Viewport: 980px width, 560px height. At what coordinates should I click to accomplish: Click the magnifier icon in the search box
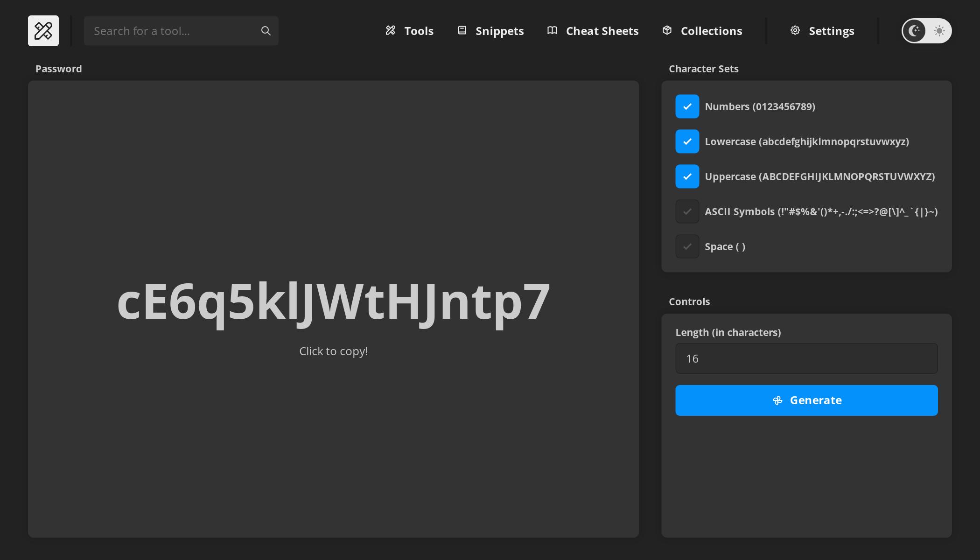coord(266,31)
